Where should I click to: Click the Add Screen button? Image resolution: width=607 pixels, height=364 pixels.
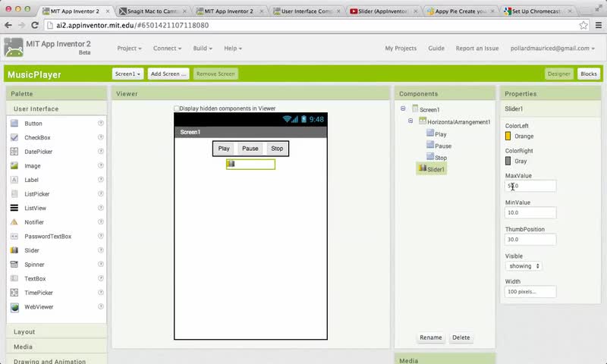pyautogui.click(x=168, y=74)
